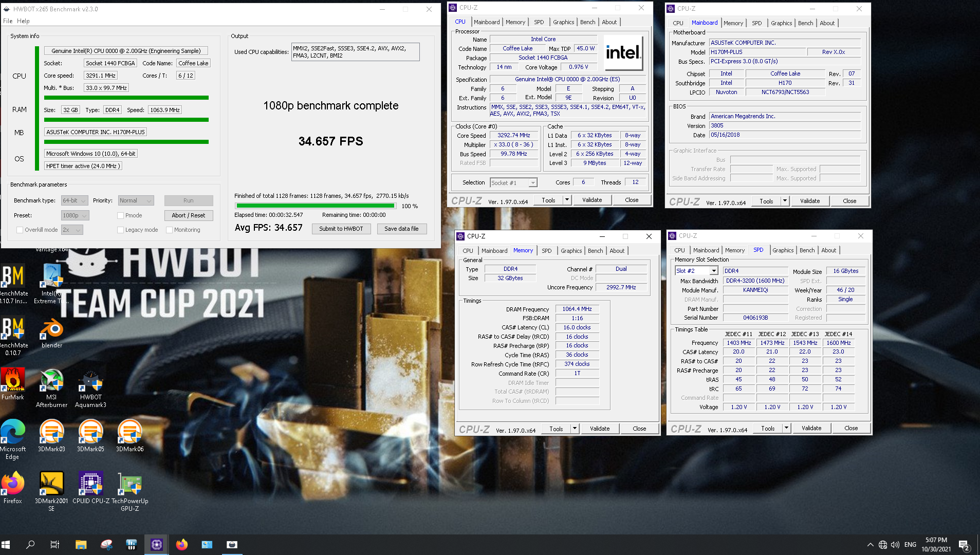Open the BenchMate 0.10.7 desktop icon
Viewport: 980px width, 555px height.
pyautogui.click(x=13, y=337)
